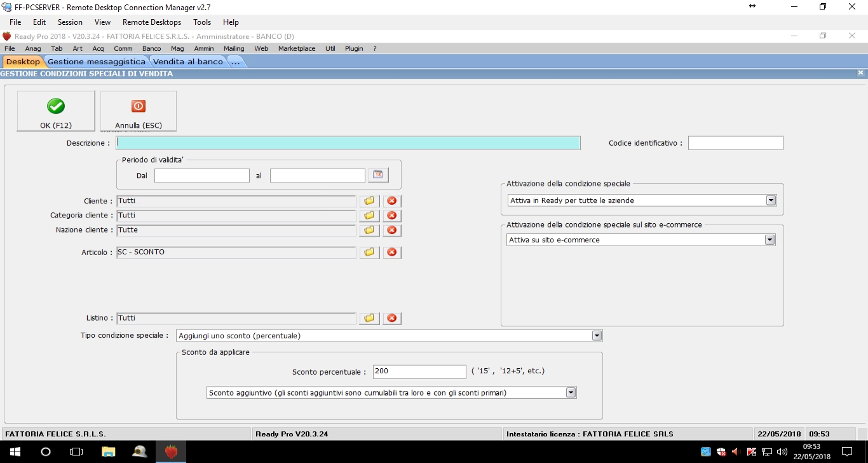Open the special condition activation dropdown

(x=771, y=200)
